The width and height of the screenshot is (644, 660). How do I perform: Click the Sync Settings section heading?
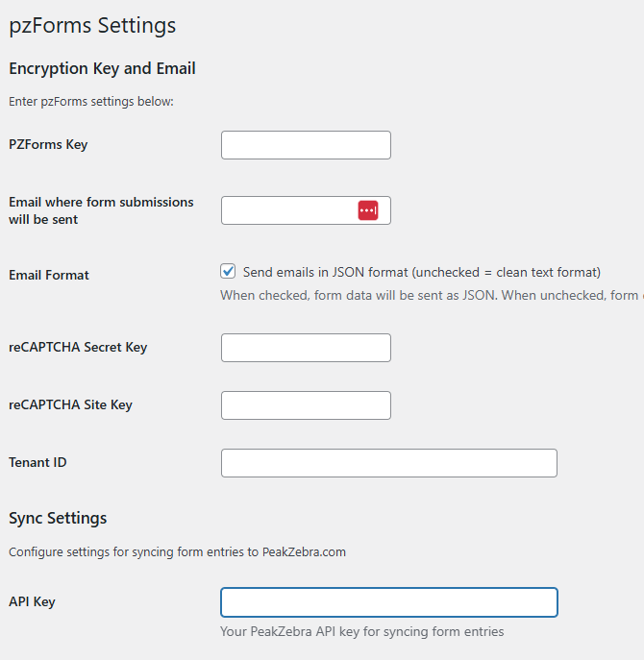tap(58, 518)
